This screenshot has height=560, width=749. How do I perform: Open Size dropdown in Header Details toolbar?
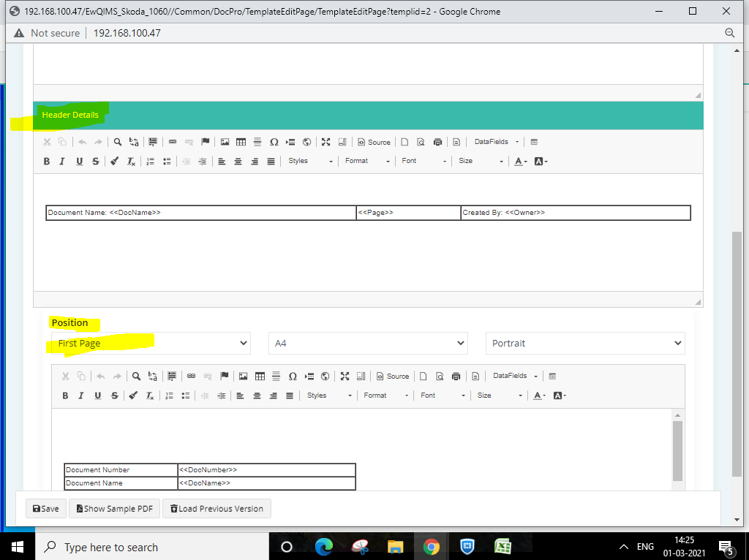pos(481,161)
